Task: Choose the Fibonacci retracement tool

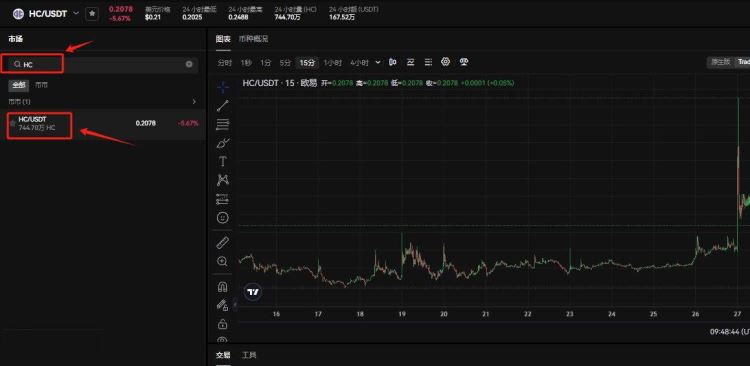Action: pyautogui.click(x=223, y=124)
